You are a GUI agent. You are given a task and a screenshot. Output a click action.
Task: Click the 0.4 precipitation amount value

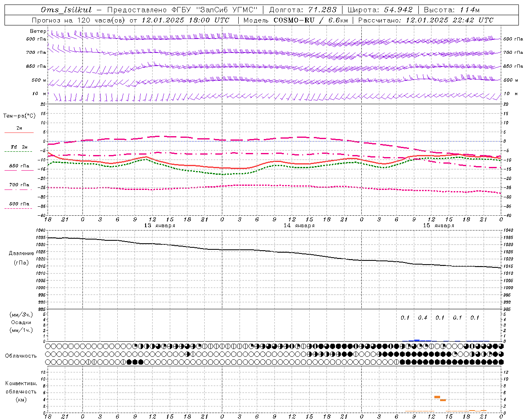(x=422, y=318)
